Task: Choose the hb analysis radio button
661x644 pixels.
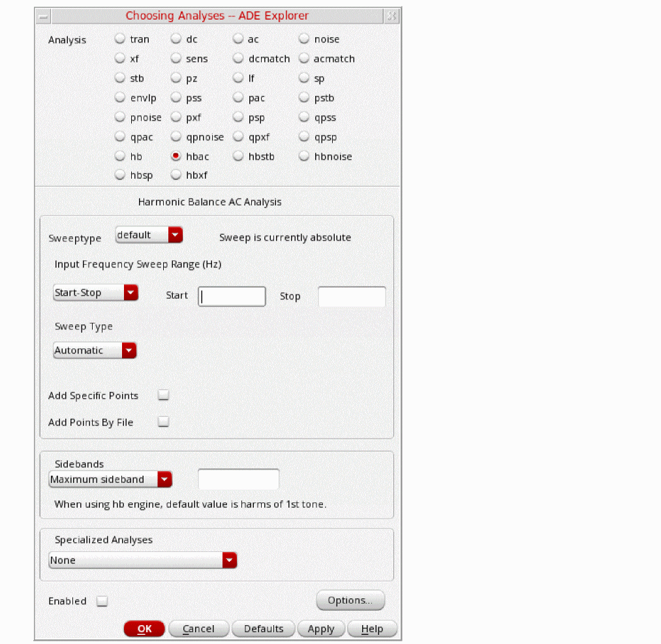Action: click(x=120, y=156)
